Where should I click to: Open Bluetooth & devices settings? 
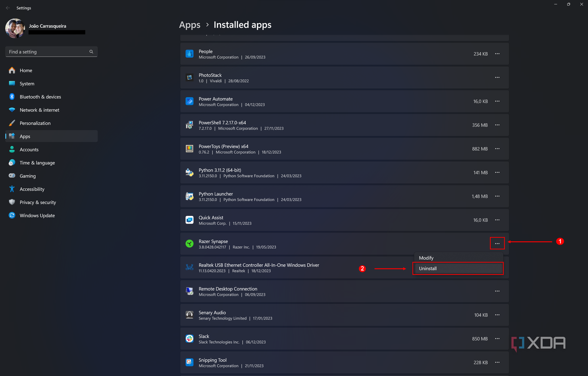51,97
